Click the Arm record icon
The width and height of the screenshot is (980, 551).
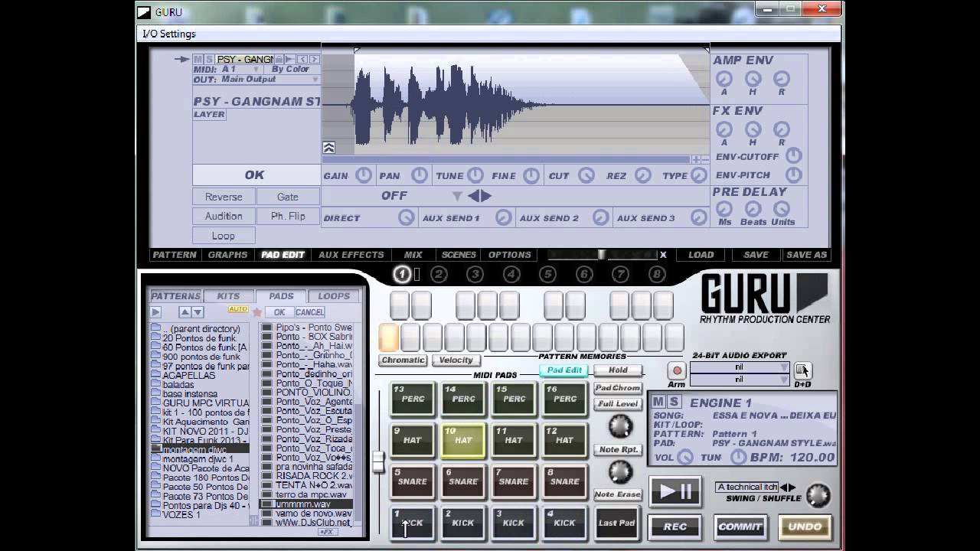tap(677, 370)
